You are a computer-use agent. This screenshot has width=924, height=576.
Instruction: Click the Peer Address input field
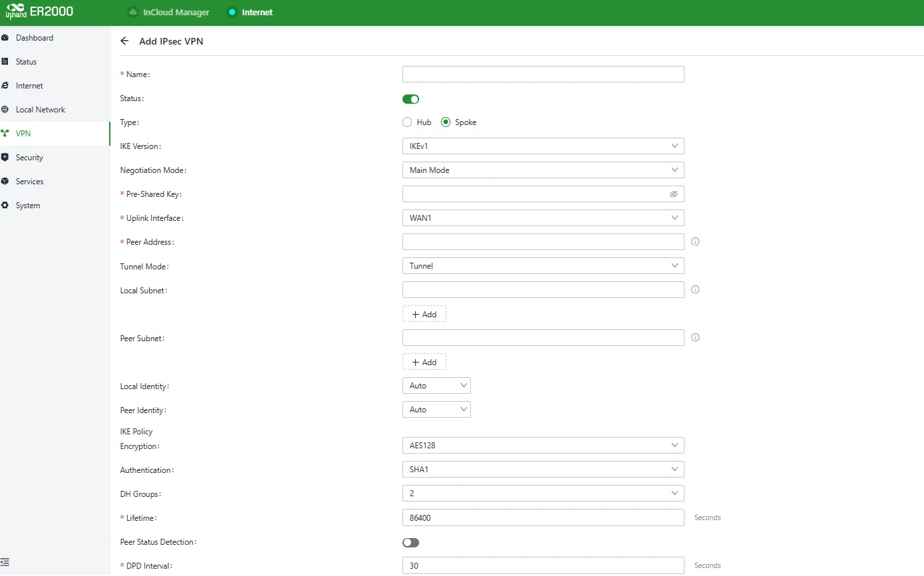543,242
